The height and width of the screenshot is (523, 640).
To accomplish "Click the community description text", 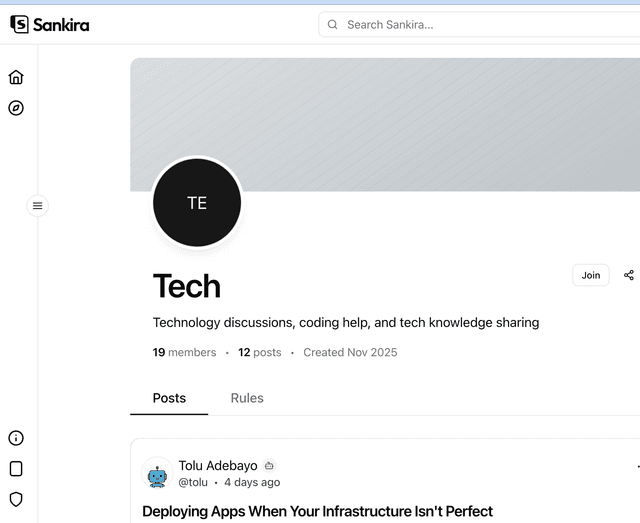I will (x=346, y=323).
